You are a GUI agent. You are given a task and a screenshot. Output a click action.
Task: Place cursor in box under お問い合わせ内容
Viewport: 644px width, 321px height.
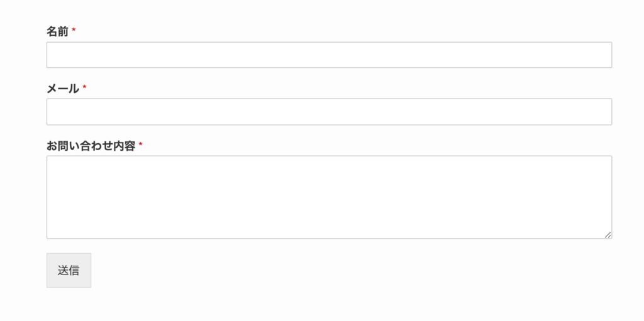pyautogui.click(x=329, y=197)
